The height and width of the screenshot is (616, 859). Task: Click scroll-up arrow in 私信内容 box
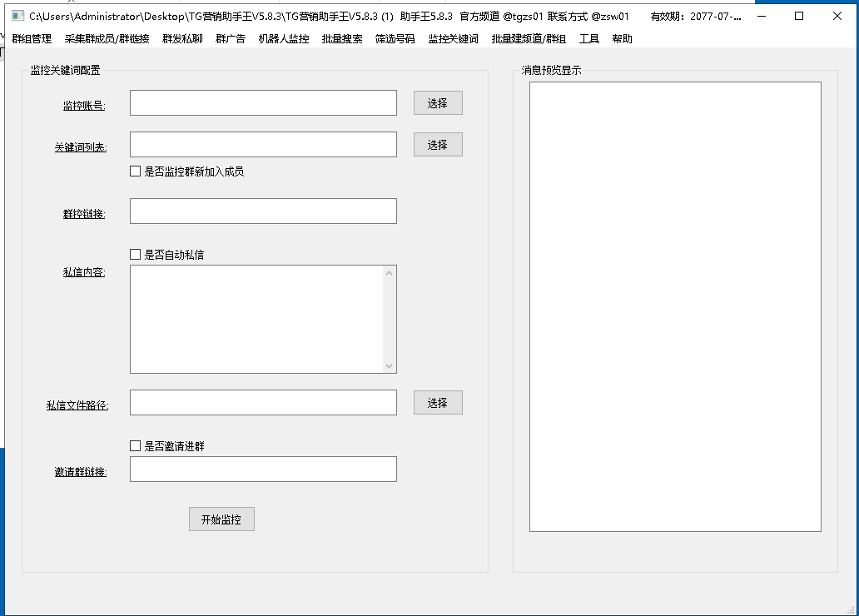[x=389, y=273]
